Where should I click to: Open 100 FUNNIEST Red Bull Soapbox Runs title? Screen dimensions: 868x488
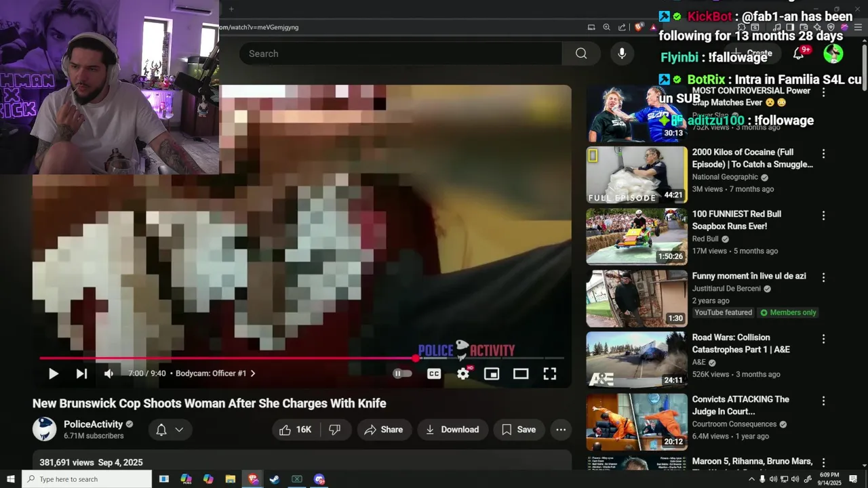736,220
